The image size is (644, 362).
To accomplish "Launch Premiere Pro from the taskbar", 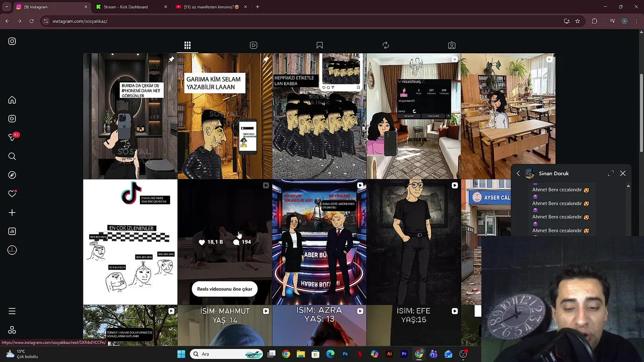I will (404, 354).
